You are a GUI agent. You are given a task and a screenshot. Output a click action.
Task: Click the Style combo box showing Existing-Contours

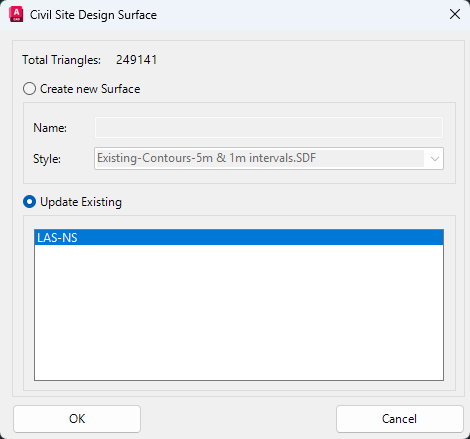(x=269, y=159)
